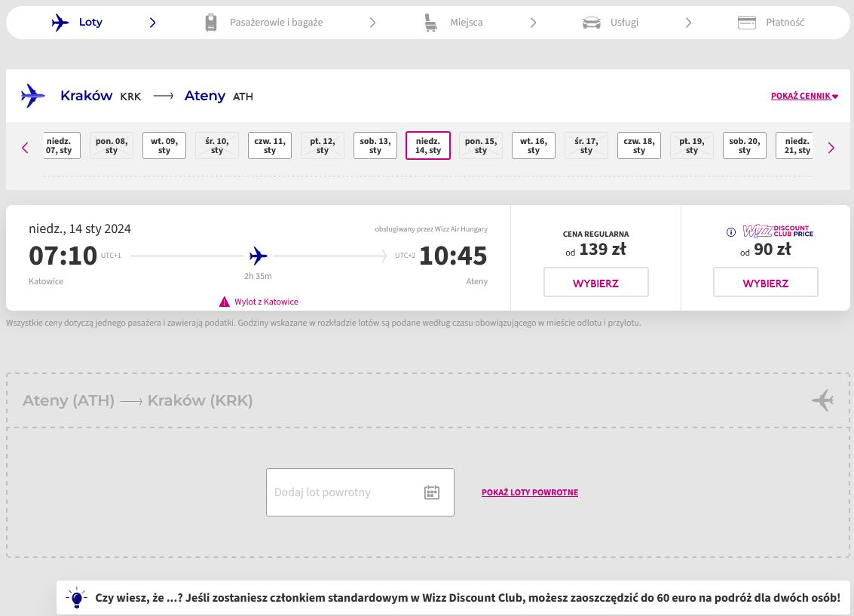Click the seat icon next to Miejsca
854x616 pixels.
pyautogui.click(x=430, y=23)
